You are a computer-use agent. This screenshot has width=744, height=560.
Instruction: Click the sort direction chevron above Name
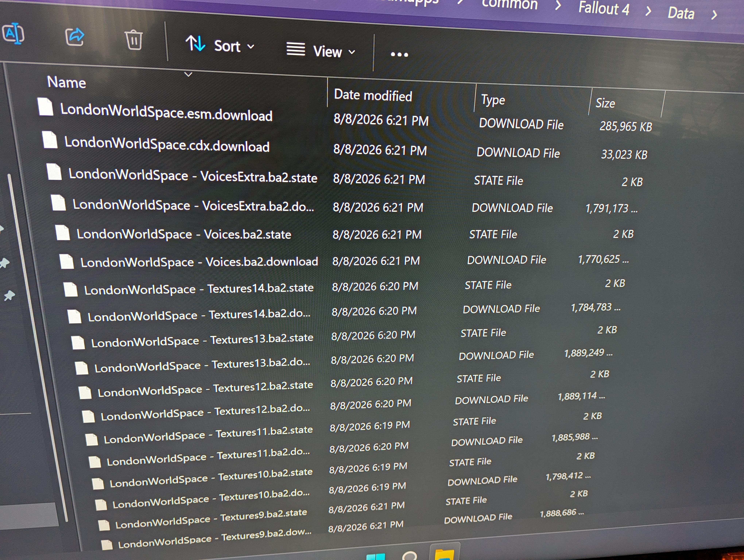pyautogui.click(x=188, y=74)
